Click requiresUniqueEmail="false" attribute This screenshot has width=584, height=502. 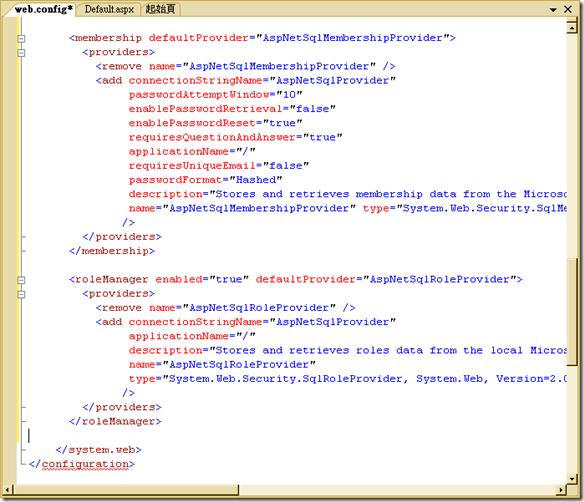[x=219, y=165]
